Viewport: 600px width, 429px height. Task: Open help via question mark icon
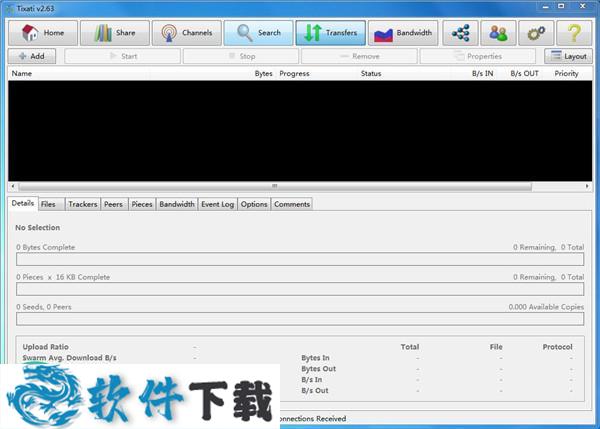pyautogui.click(x=574, y=33)
